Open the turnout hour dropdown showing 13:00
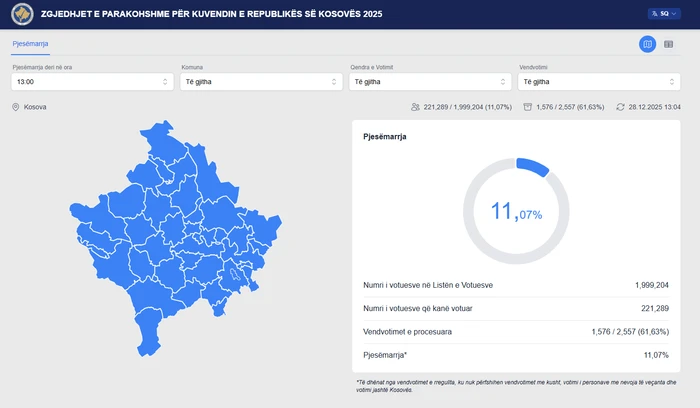The width and height of the screenshot is (700, 408). click(92, 82)
